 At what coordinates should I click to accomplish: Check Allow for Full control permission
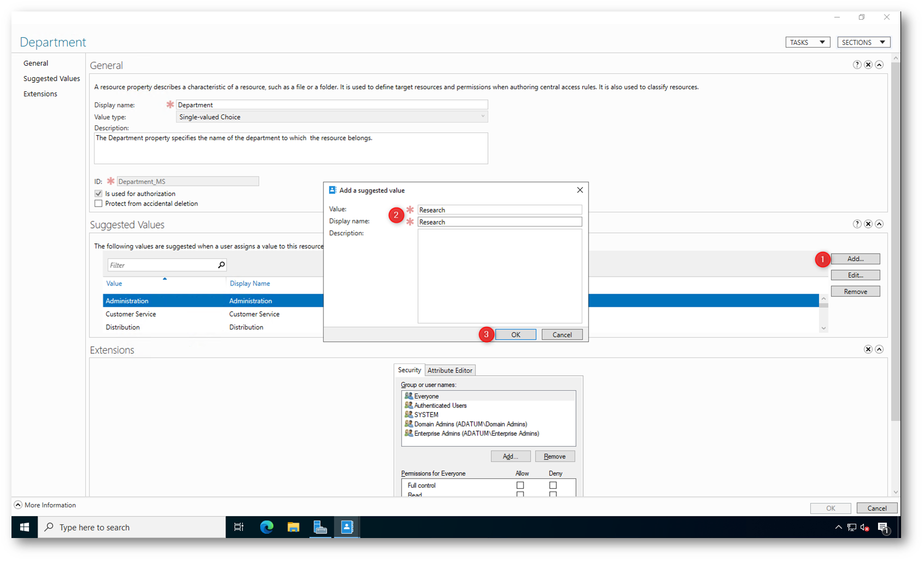click(x=520, y=485)
